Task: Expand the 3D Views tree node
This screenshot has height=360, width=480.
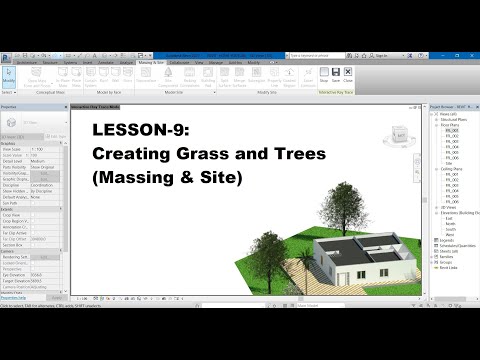Action: pyautogui.click(x=436, y=207)
